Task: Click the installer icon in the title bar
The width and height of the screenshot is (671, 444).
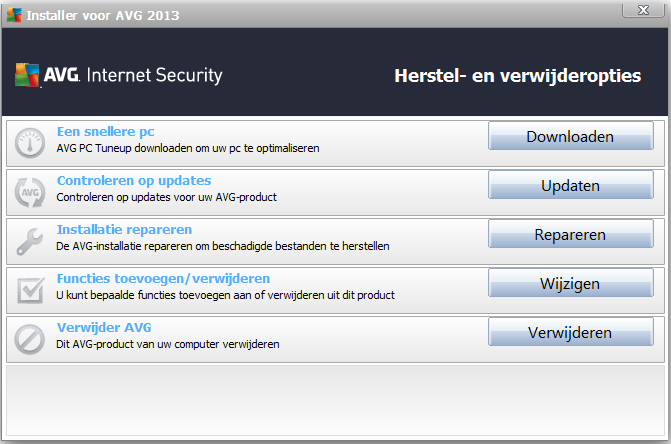Action: point(14,15)
